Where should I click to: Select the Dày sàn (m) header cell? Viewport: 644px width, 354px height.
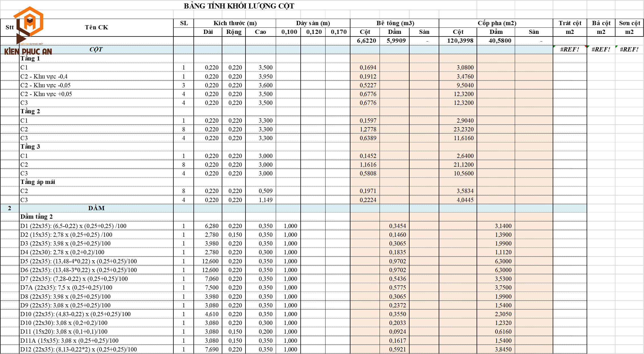(x=313, y=23)
